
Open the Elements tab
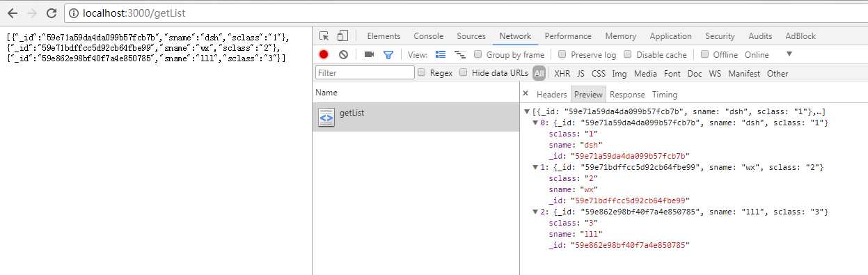[x=384, y=36]
